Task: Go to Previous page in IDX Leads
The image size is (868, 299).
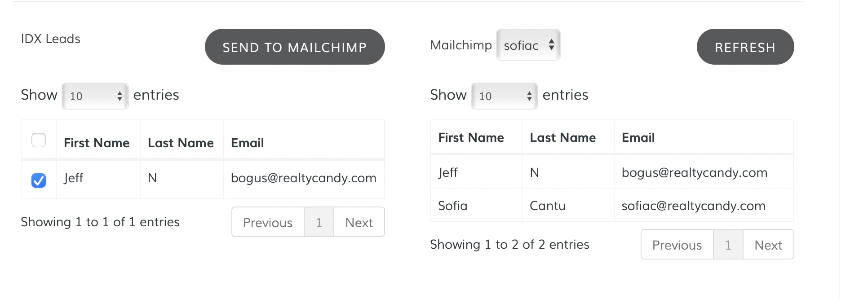Action: (268, 222)
